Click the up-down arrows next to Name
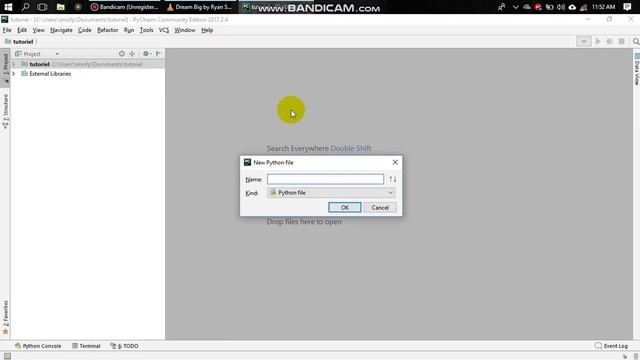Screen dimensions: 640x360 pyautogui.click(x=393, y=179)
